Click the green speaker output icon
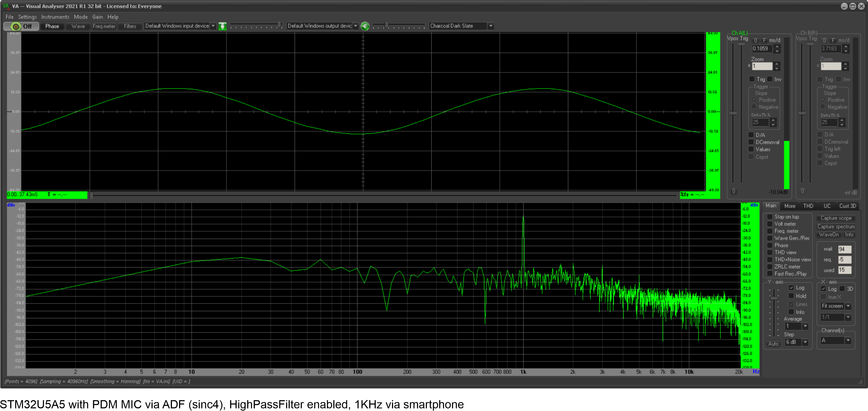This screenshot has height=411, width=868. 365,26
